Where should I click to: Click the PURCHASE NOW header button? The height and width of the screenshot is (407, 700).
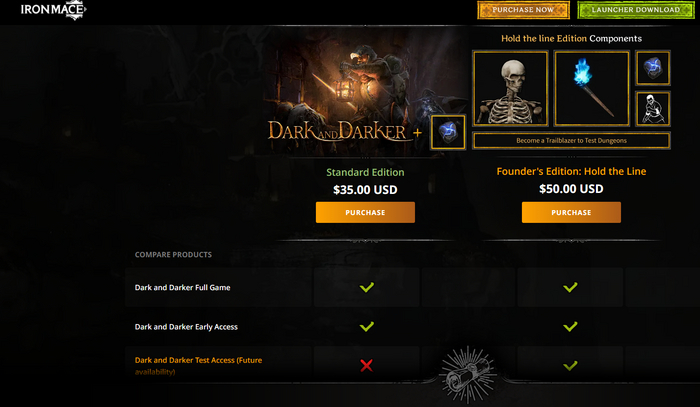point(523,10)
